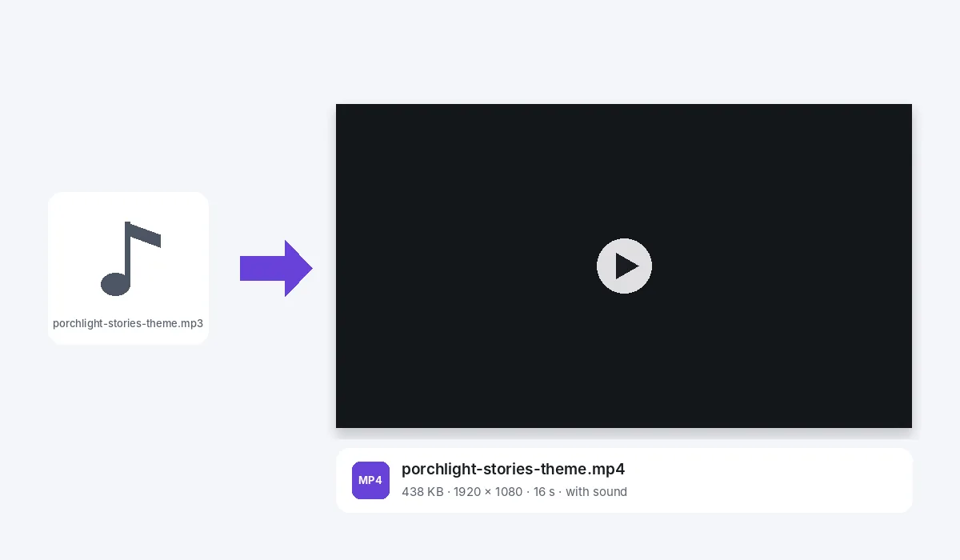Click the music note icon of the mp3 file
This screenshot has height=560, width=960.
130,258
